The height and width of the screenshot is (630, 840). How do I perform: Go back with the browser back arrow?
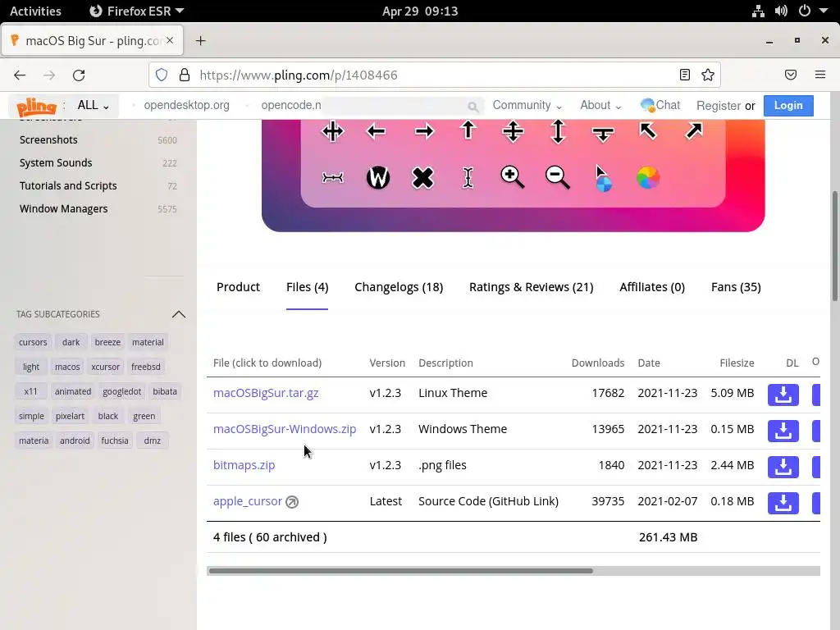click(20, 75)
